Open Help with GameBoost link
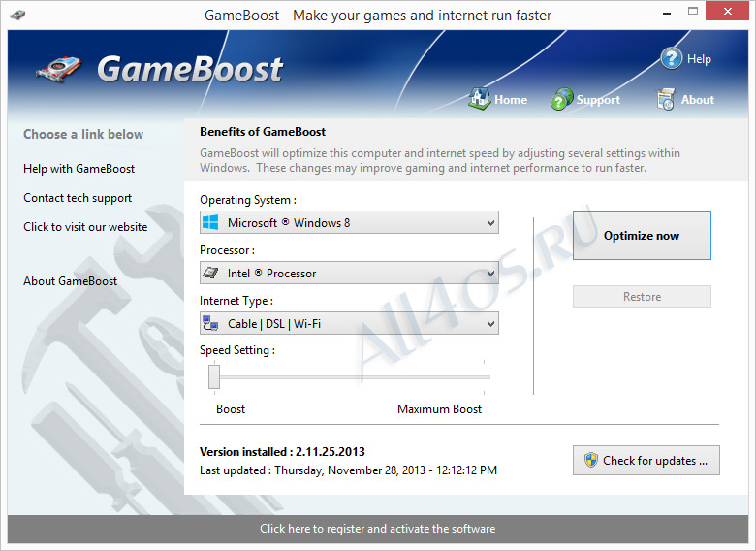756x551 pixels. pyautogui.click(x=79, y=169)
